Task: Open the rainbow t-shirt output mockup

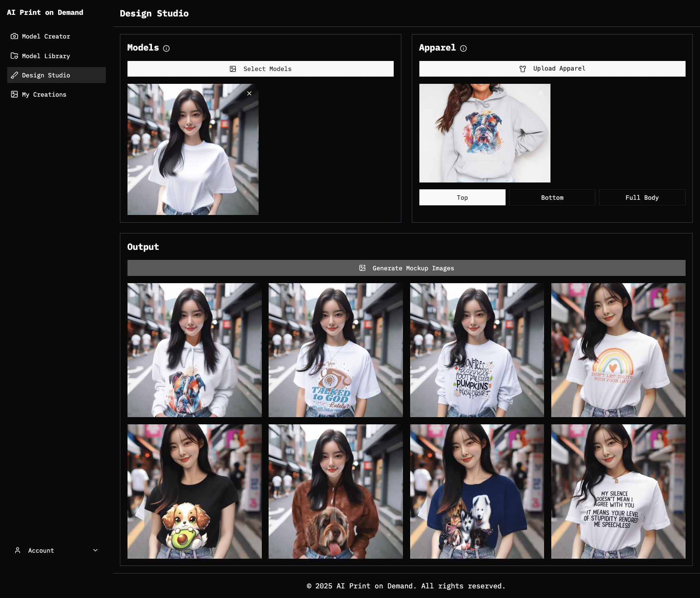Action: click(x=618, y=350)
